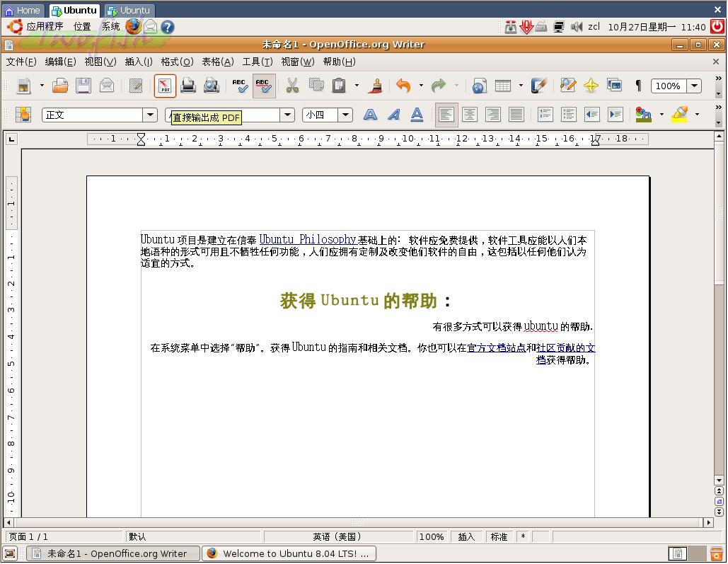
Task: Click the Open file folder icon
Action: [60, 86]
